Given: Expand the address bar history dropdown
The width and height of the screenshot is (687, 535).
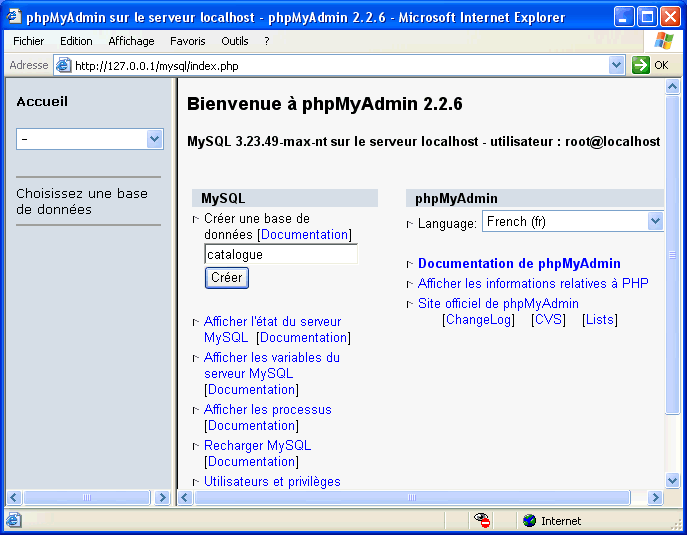Looking at the screenshot, I should click(616, 66).
